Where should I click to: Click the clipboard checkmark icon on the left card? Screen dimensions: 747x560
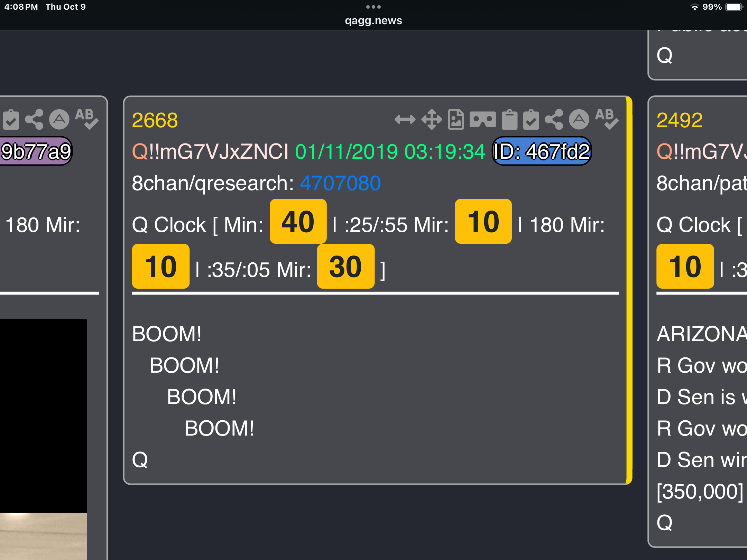pyautogui.click(x=11, y=120)
